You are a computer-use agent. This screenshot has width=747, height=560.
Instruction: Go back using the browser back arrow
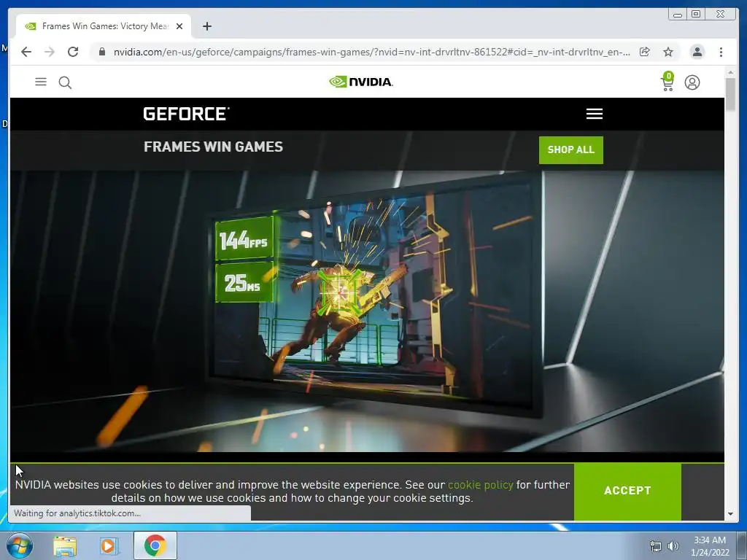26,52
